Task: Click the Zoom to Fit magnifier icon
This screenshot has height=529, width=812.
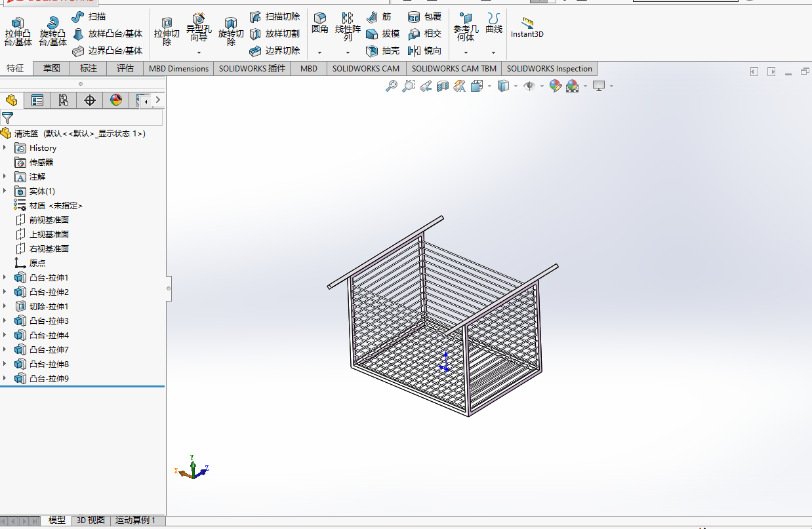Action: [392, 86]
